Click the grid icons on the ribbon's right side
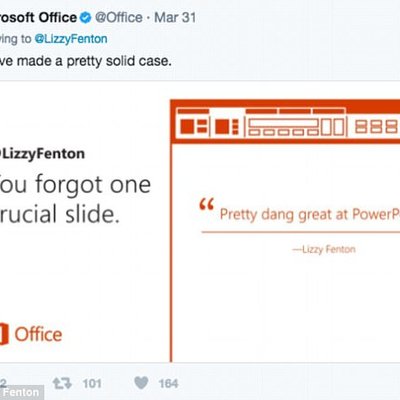This screenshot has width=400, height=400. pos(377,127)
